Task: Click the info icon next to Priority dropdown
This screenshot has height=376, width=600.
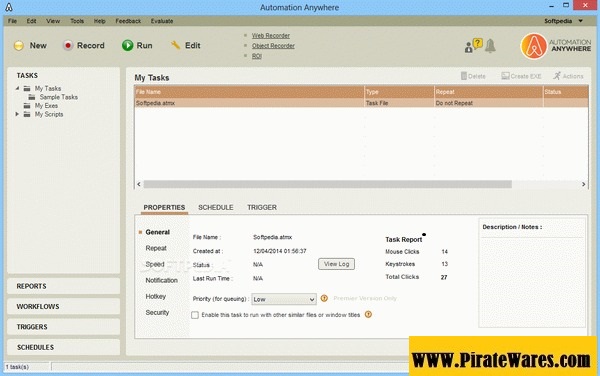Action: [324, 298]
